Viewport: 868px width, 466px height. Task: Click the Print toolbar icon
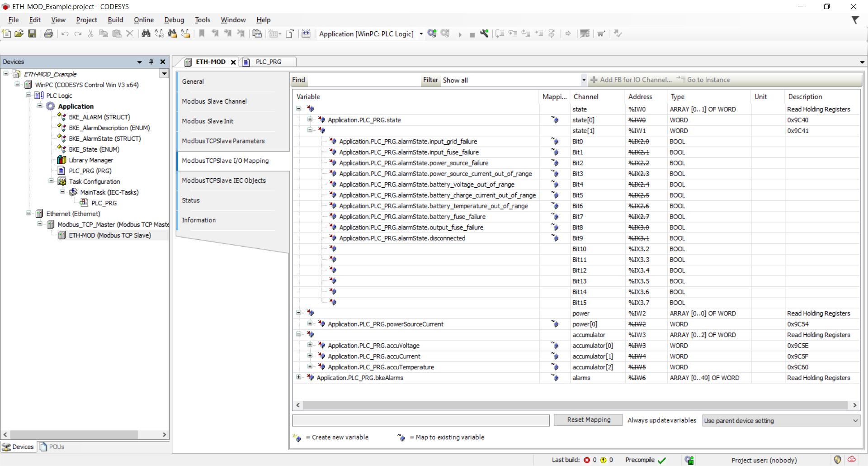pos(48,33)
